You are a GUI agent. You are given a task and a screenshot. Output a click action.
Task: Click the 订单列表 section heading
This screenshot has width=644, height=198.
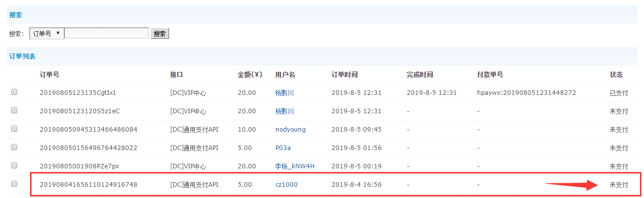[22, 56]
